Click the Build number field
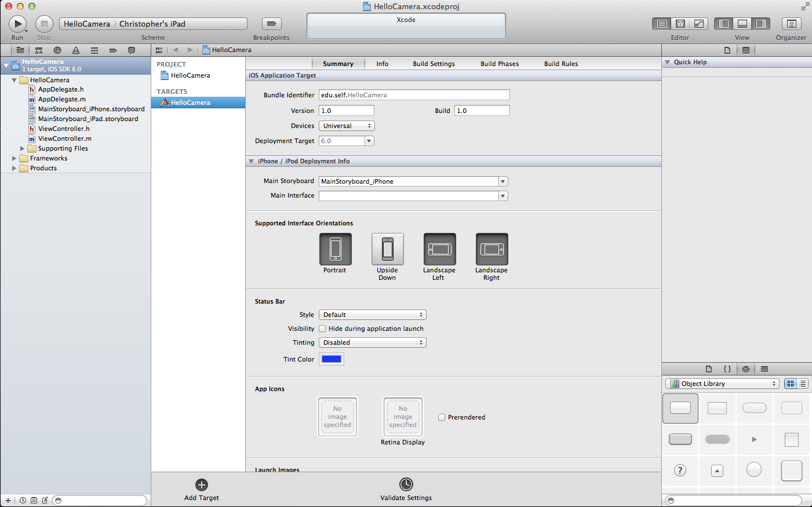The image size is (812, 507). pos(482,111)
